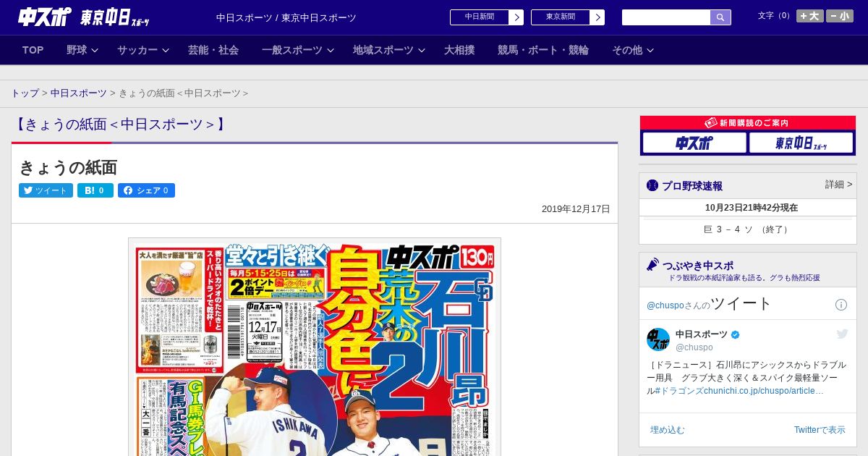Click the 巨 3-4 ソ score row
Viewport: 868px width, 456px height.
coord(748,229)
